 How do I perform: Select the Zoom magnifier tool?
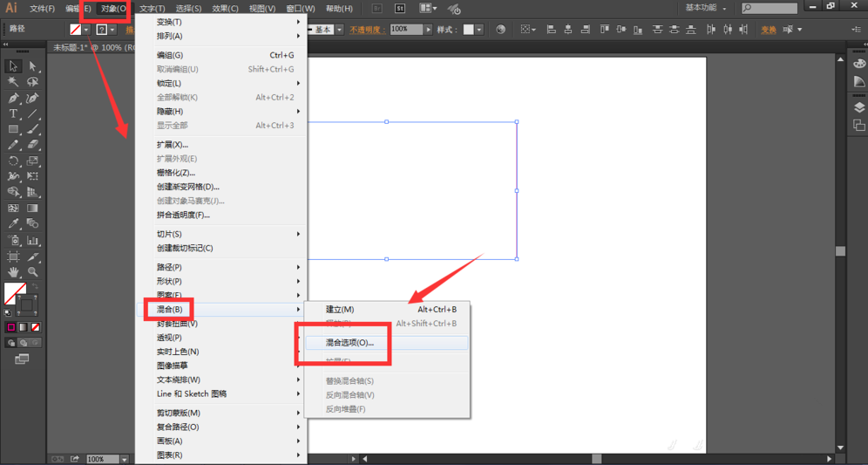pyautogui.click(x=33, y=272)
